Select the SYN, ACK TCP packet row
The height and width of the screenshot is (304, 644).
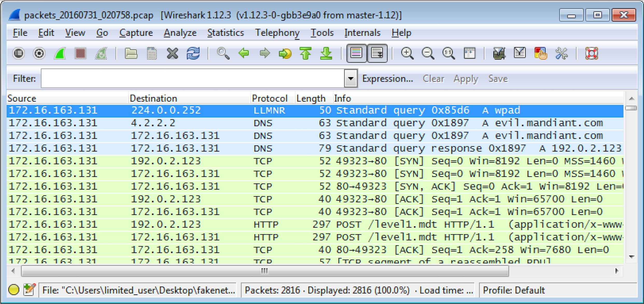pyautogui.click(x=315, y=186)
